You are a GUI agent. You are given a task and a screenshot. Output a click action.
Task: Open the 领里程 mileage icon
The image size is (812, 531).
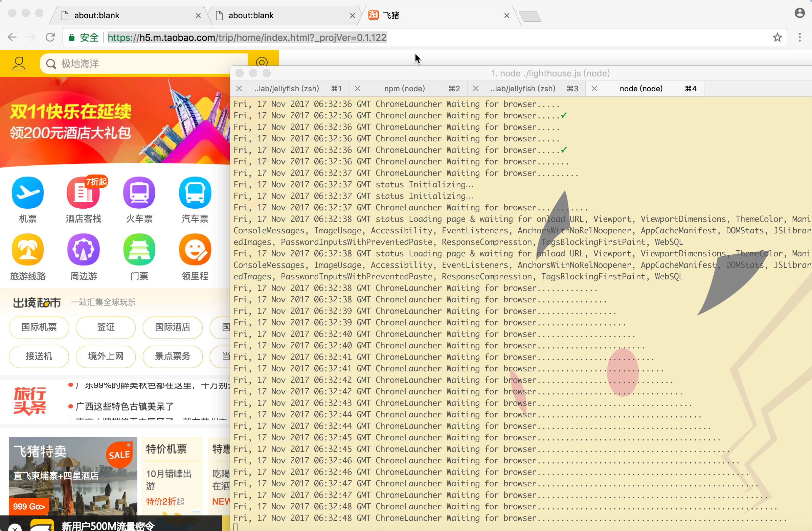pyautogui.click(x=195, y=250)
